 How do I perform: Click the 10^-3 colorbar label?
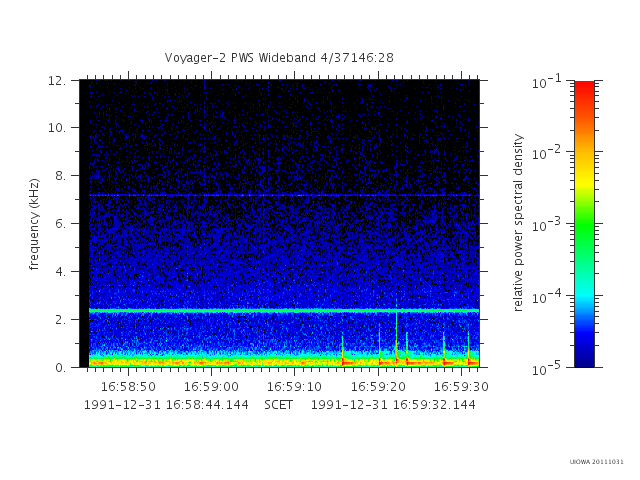point(547,224)
